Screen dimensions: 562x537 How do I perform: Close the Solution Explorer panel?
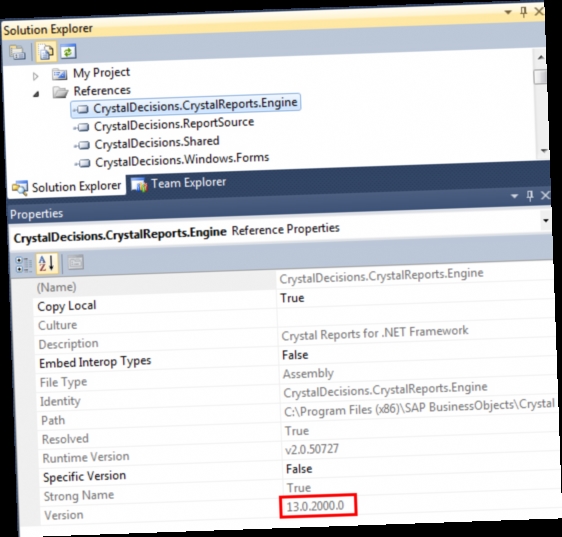click(539, 11)
